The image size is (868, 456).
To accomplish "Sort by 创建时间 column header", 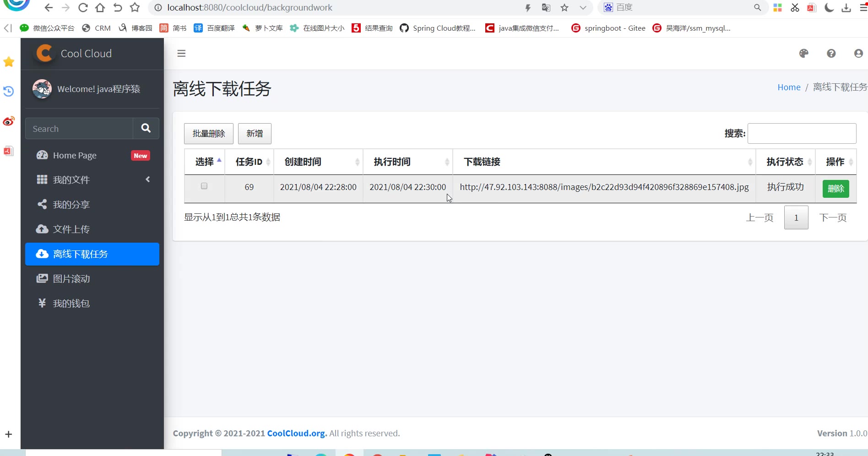I will (318, 162).
